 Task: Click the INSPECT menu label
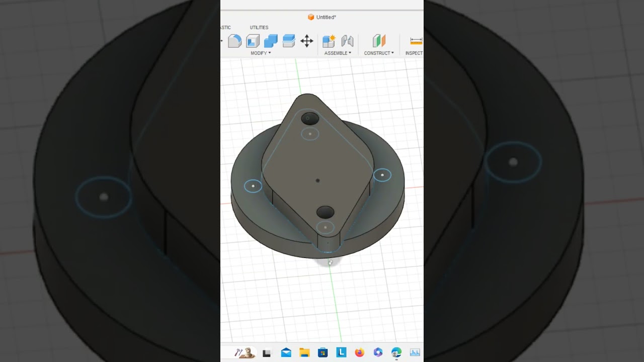tap(414, 53)
